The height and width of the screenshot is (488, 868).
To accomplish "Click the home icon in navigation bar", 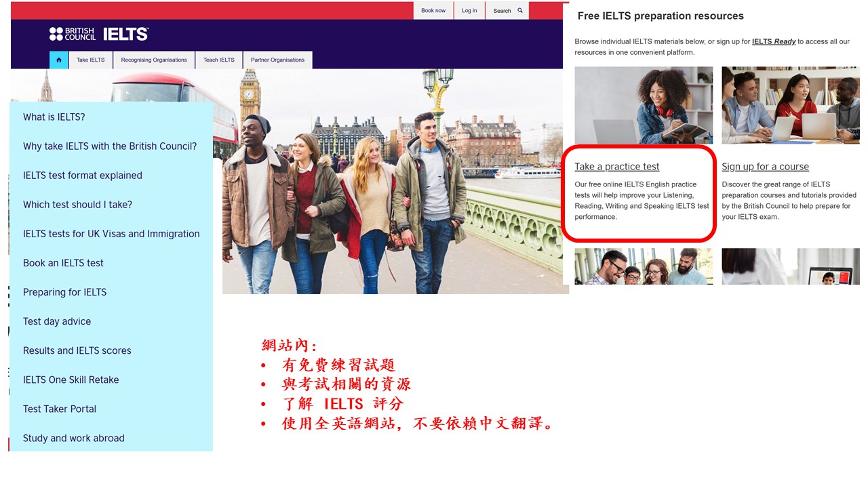I will coord(59,60).
